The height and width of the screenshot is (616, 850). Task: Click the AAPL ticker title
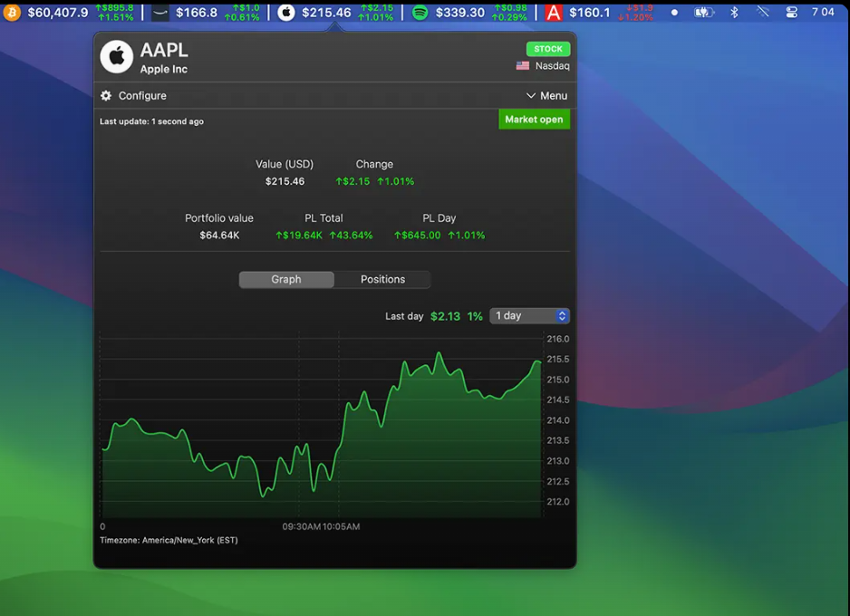(x=164, y=50)
